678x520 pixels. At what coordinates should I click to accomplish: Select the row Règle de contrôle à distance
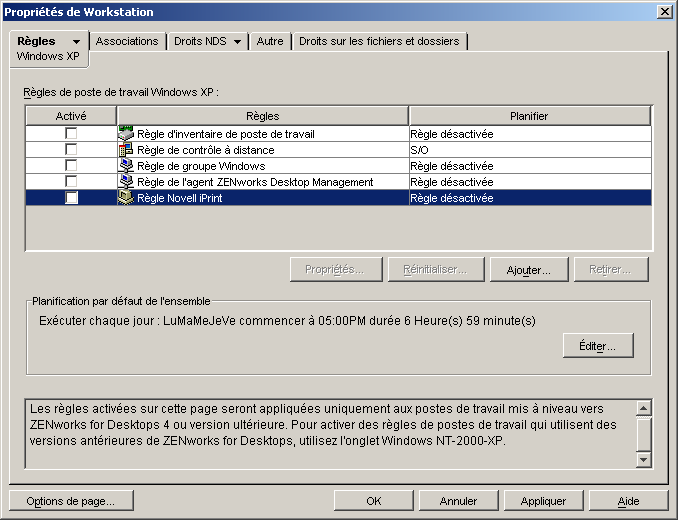tap(338, 150)
